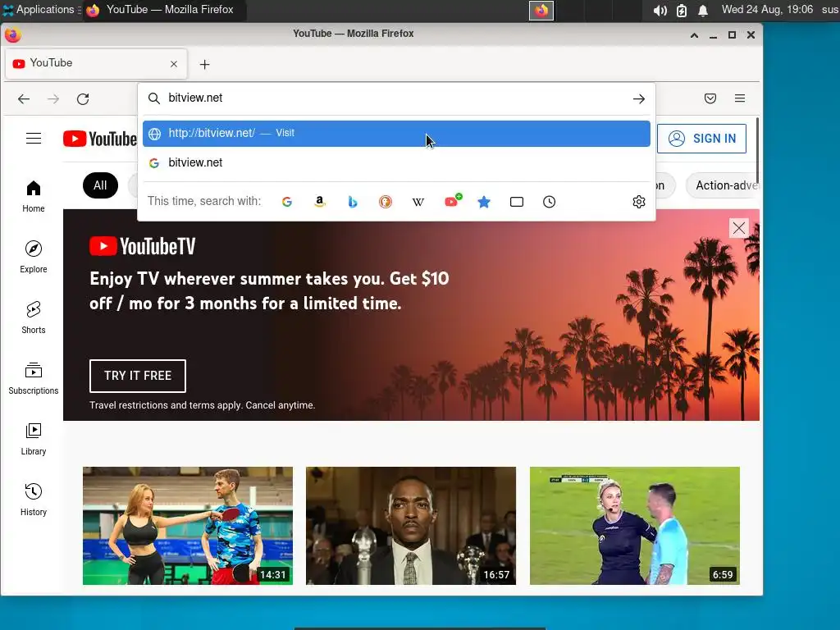Click the SIGN IN button
The image size is (840, 630).
pyautogui.click(x=702, y=139)
